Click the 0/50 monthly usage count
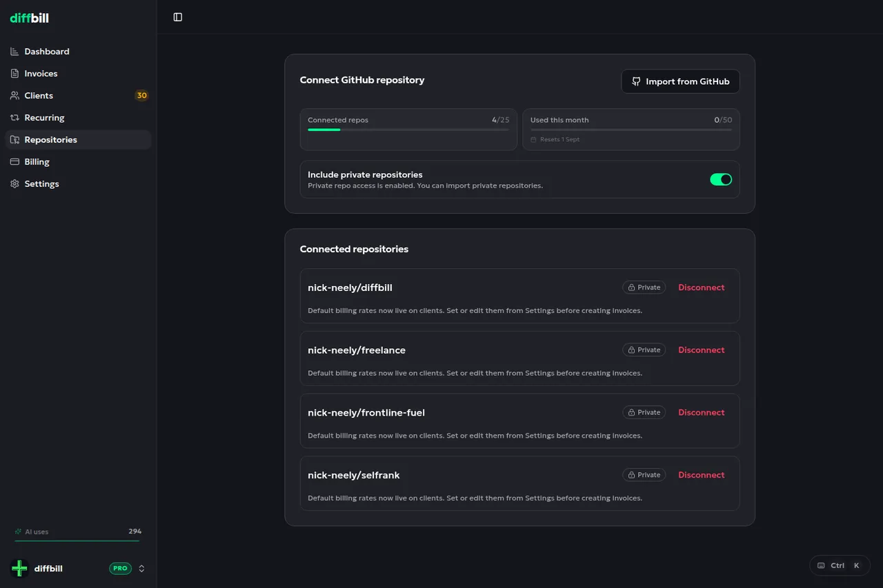This screenshot has width=883, height=588. (723, 120)
